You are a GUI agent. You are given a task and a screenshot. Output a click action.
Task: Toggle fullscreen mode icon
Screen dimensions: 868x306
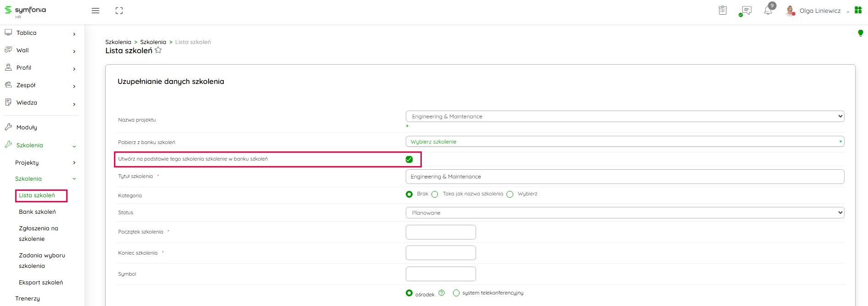point(119,11)
